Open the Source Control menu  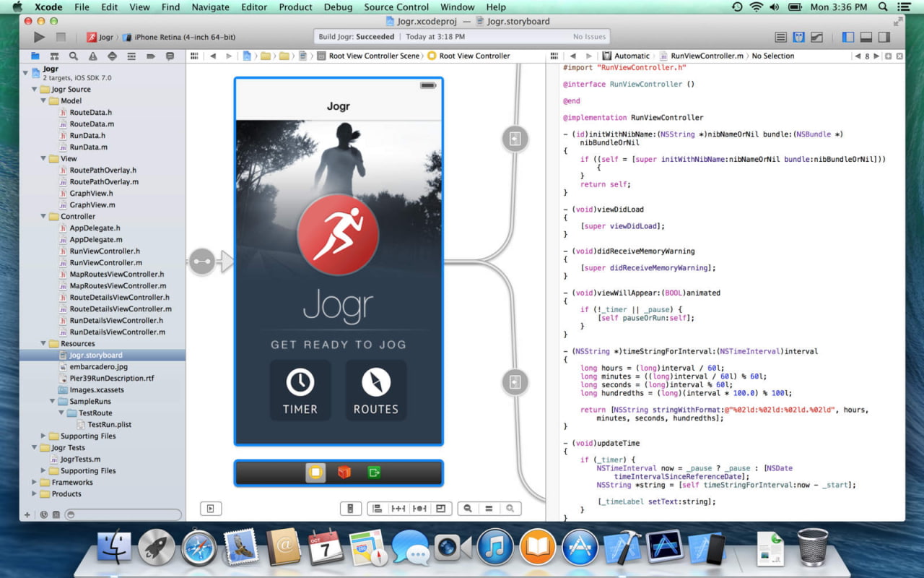[x=396, y=7]
